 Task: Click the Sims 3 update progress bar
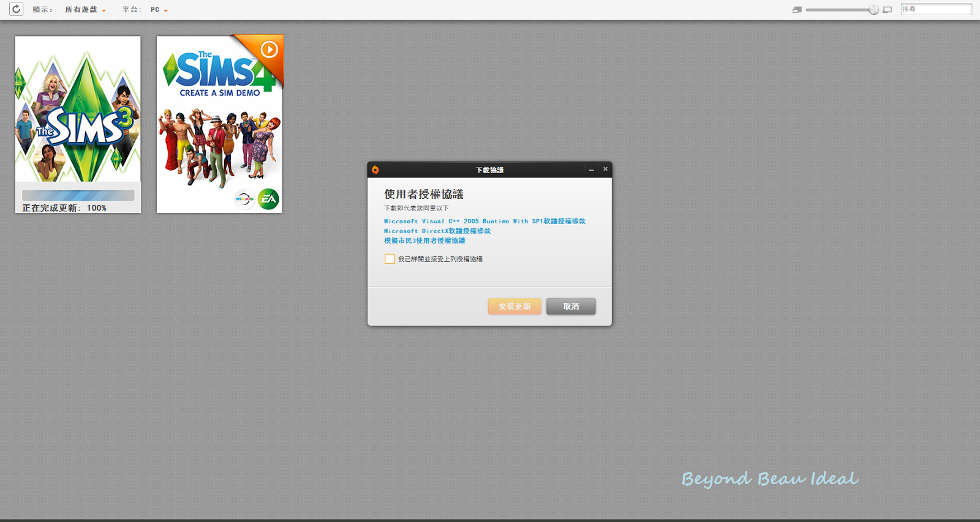coord(78,196)
